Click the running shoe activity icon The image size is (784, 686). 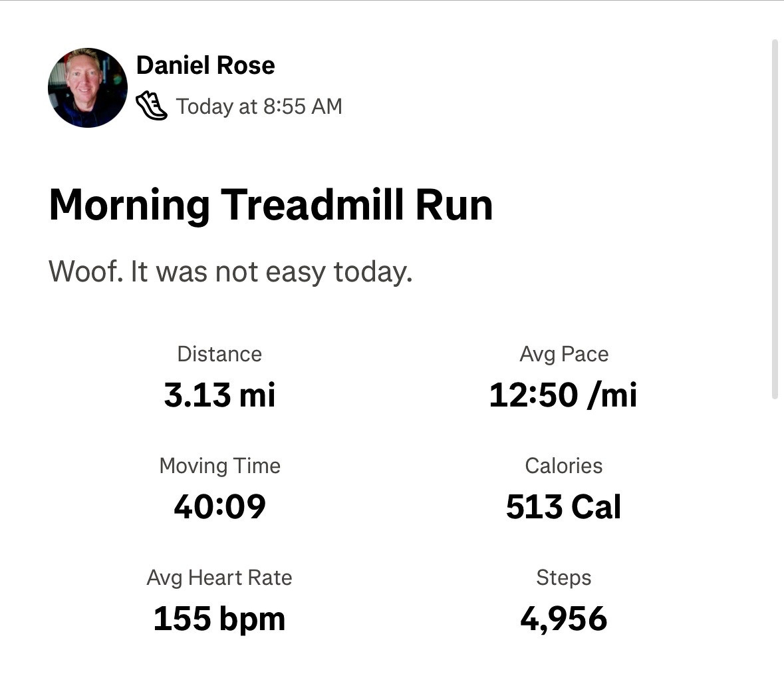152,106
